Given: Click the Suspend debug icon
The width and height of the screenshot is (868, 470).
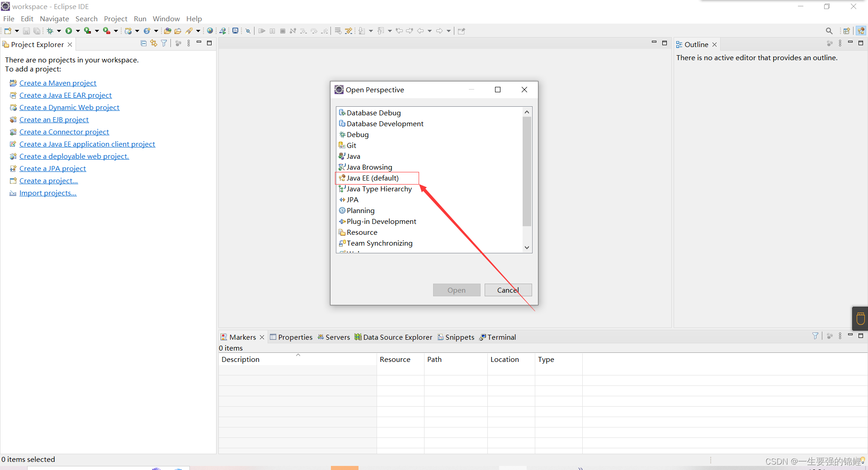Looking at the screenshot, I should 272,31.
